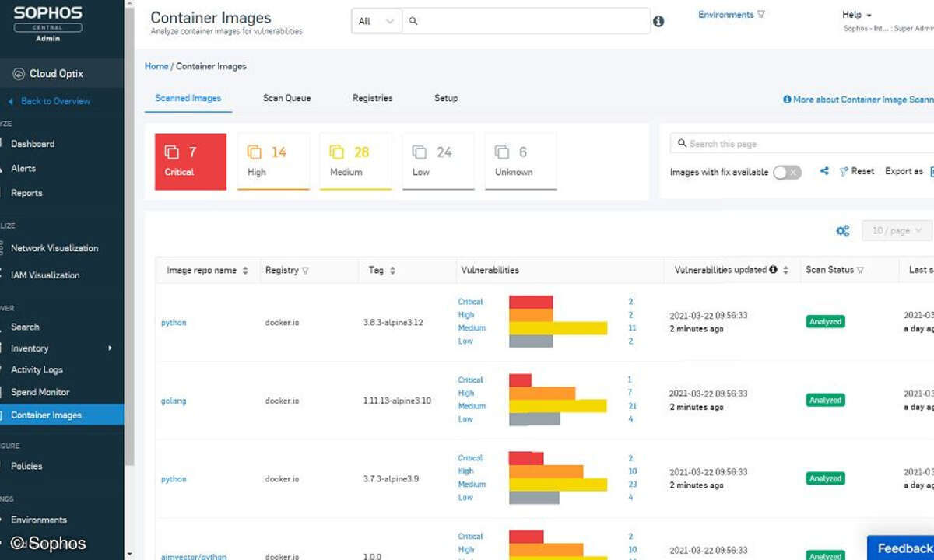Open Spend Monitor in the sidebar

pyautogui.click(x=40, y=393)
